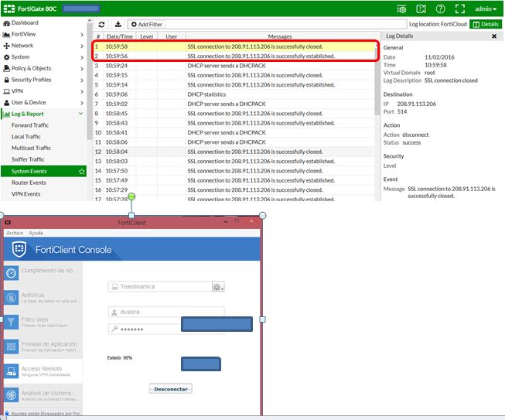
Task: Click the FortiClient Console shield icon
Action: (x=19, y=249)
